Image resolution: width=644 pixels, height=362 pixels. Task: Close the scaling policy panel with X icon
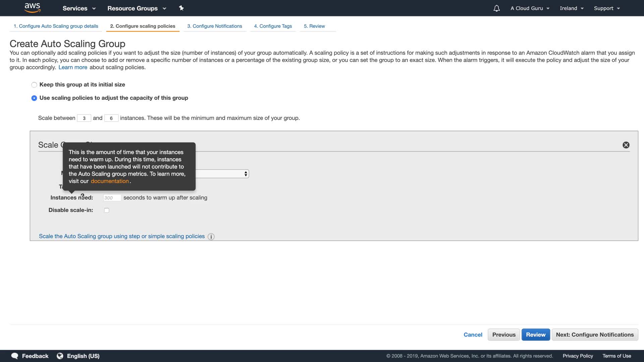point(626,145)
